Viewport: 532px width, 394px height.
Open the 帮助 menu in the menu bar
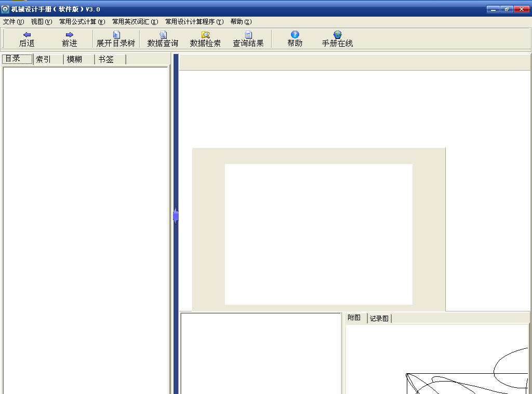click(x=241, y=22)
